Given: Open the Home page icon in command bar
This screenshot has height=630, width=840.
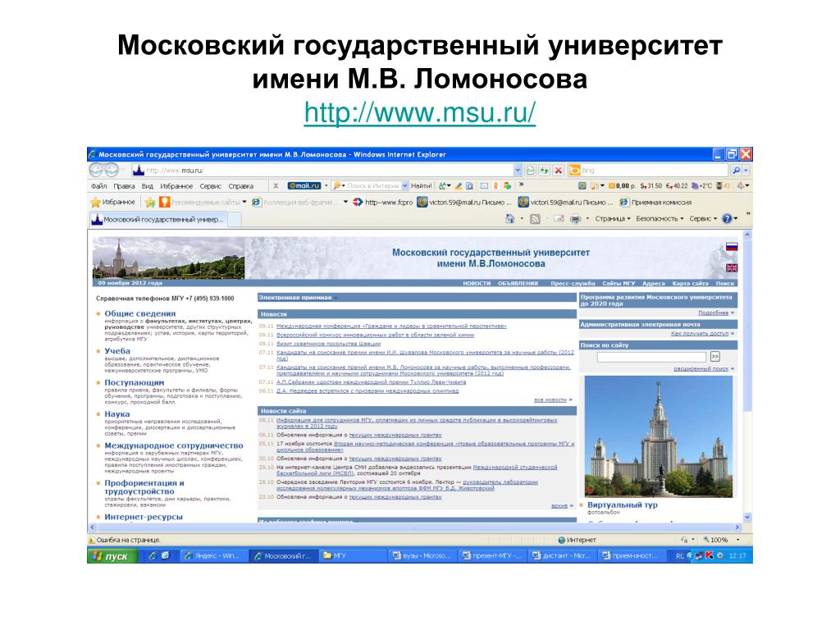Looking at the screenshot, I should pos(510,218).
